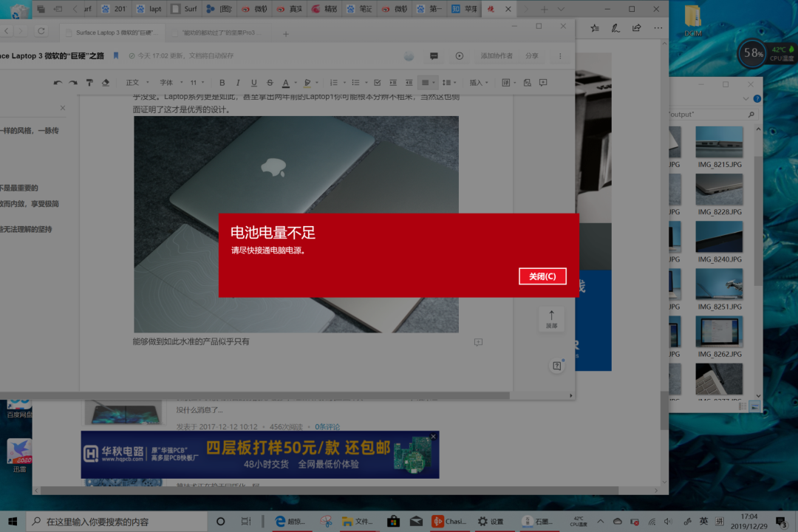798x532 pixels.
Task: Open a new tab with plus button
Action: (285, 33)
